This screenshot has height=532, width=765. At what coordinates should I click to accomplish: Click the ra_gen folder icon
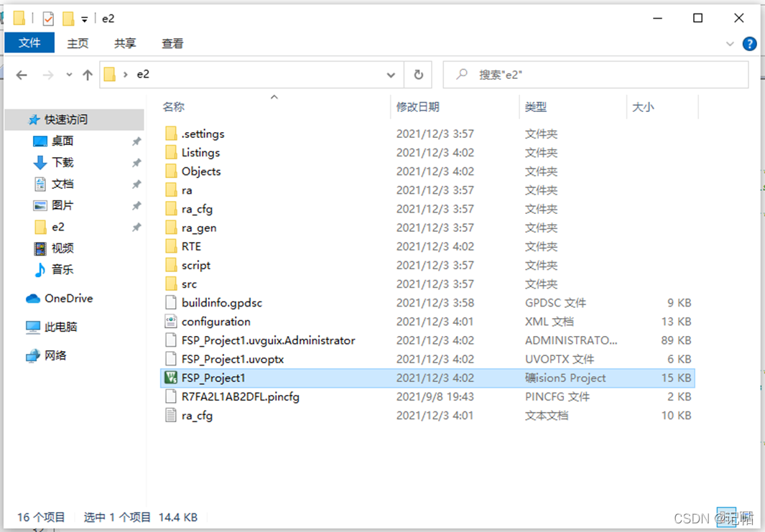pyautogui.click(x=171, y=228)
